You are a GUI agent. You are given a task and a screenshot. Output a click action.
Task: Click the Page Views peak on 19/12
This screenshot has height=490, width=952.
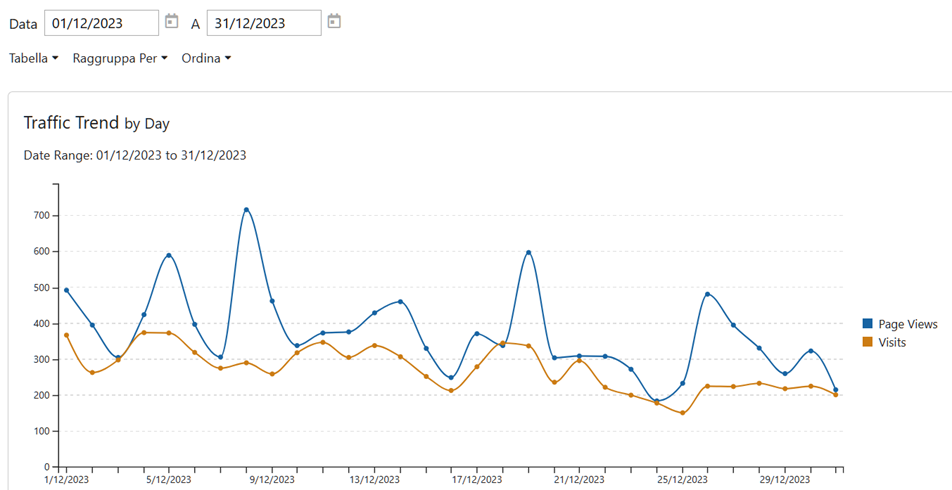pyautogui.click(x=528, y=252)
